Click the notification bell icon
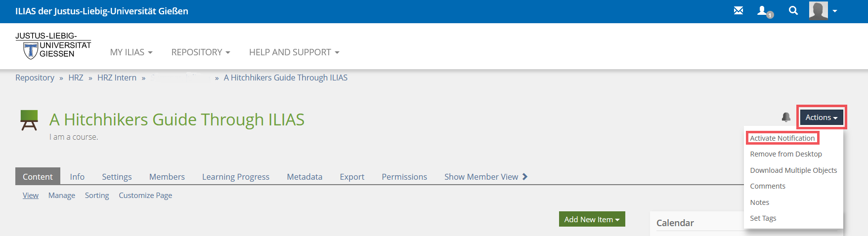 point(786,117)
